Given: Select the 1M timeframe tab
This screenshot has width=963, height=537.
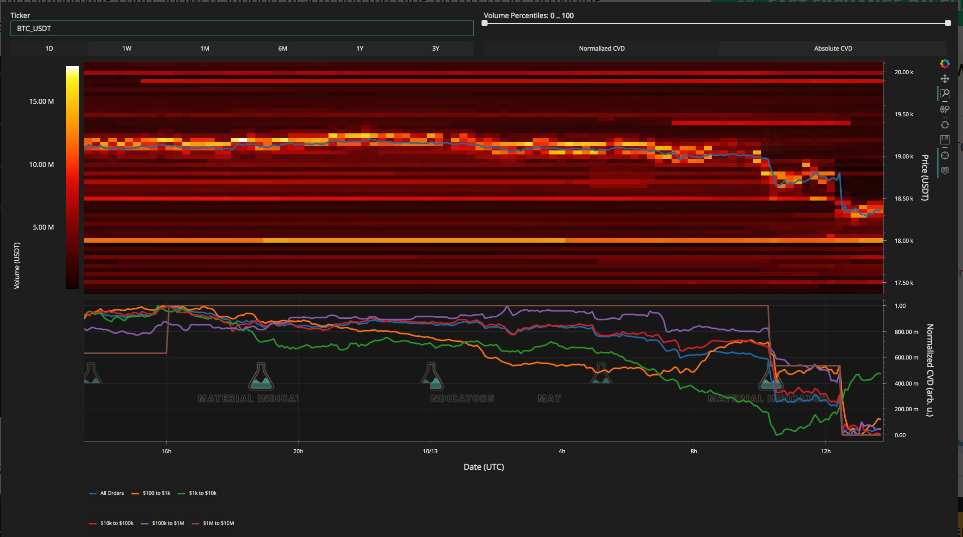Looking at the screenshot, I should point(204,48).
